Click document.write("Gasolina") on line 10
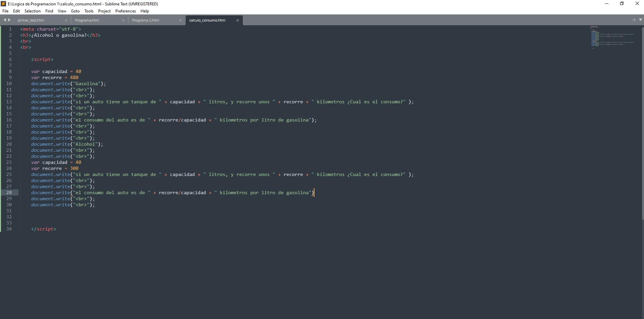This screenshot has height=319, width=644. pyautogui.click(x=69, y=83)
